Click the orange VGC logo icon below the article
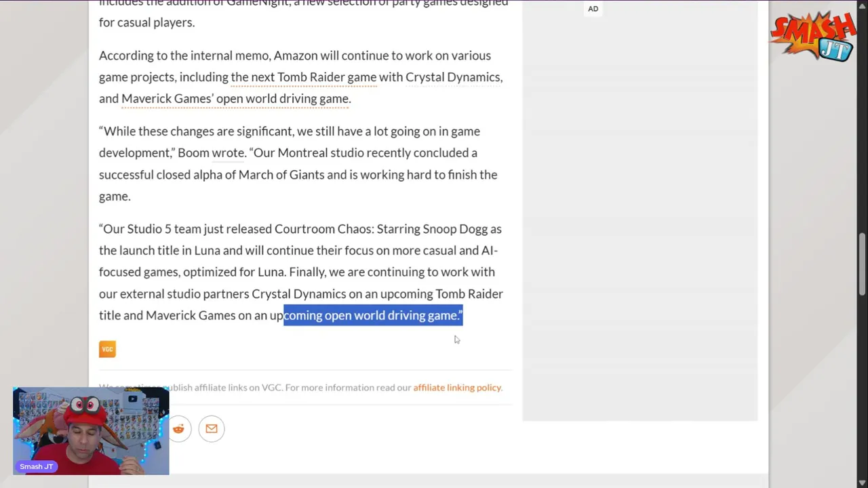 click(x=107, y=349)
